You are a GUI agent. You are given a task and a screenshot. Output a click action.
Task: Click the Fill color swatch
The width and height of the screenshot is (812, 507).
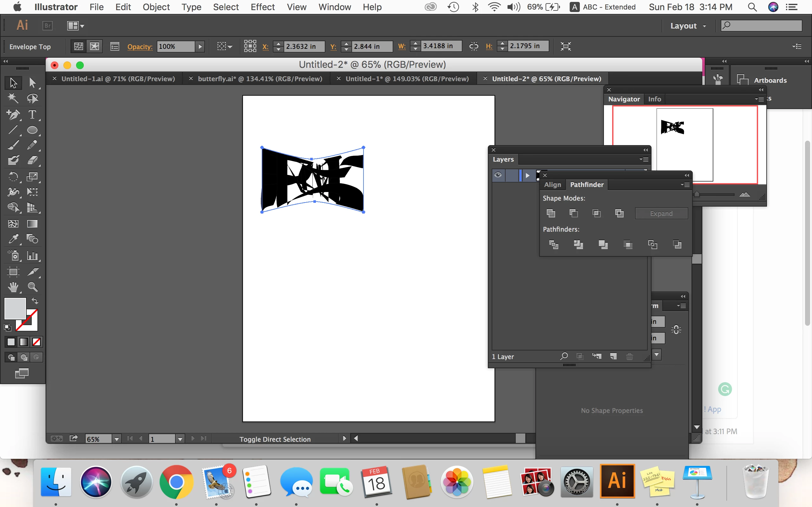(x=15, y=308)
